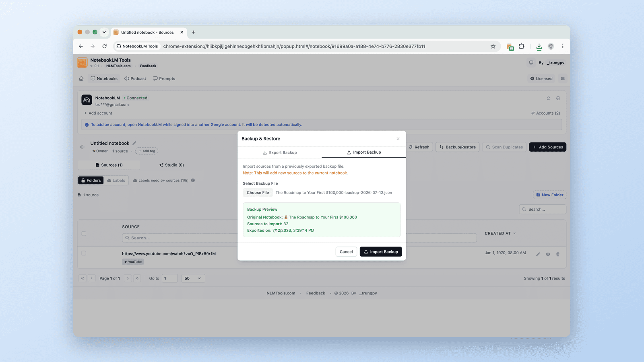Click the display icon near By _trungpv

[x=531, y=63]
